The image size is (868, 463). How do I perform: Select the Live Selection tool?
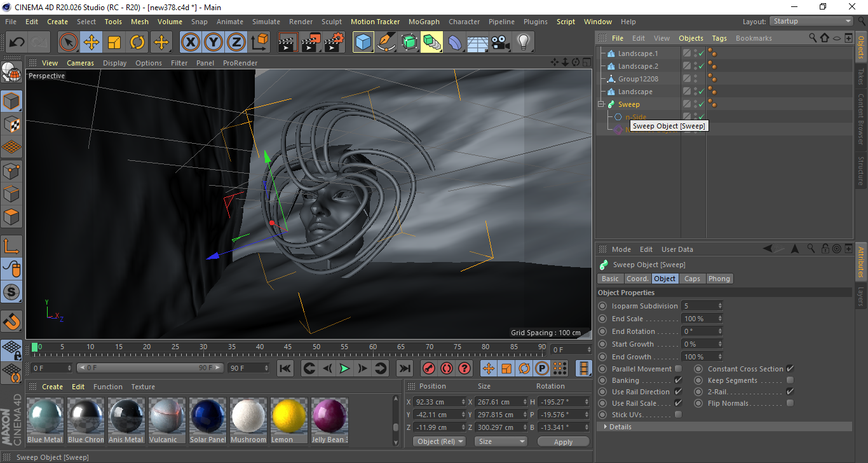pyautogui.click(x=69, y=43)
